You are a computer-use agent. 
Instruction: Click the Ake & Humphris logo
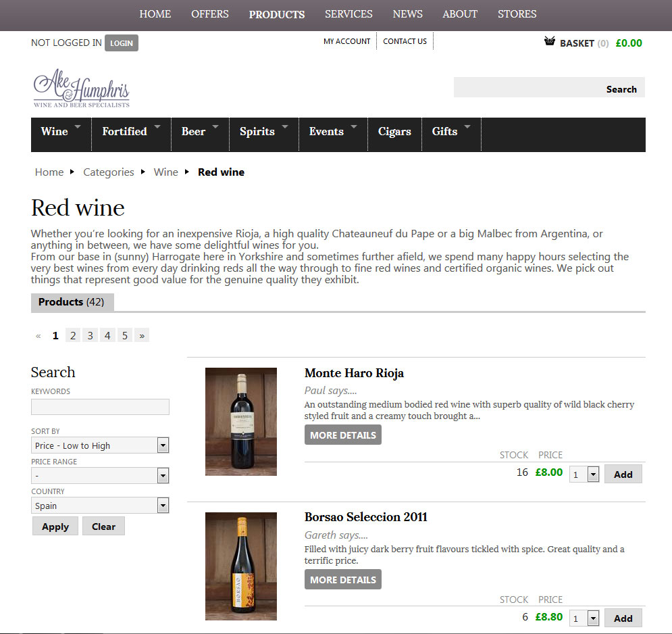coord(82,89)
